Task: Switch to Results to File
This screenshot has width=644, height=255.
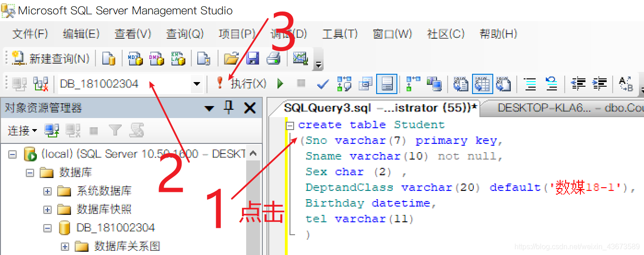Action: tap(503, 84)
